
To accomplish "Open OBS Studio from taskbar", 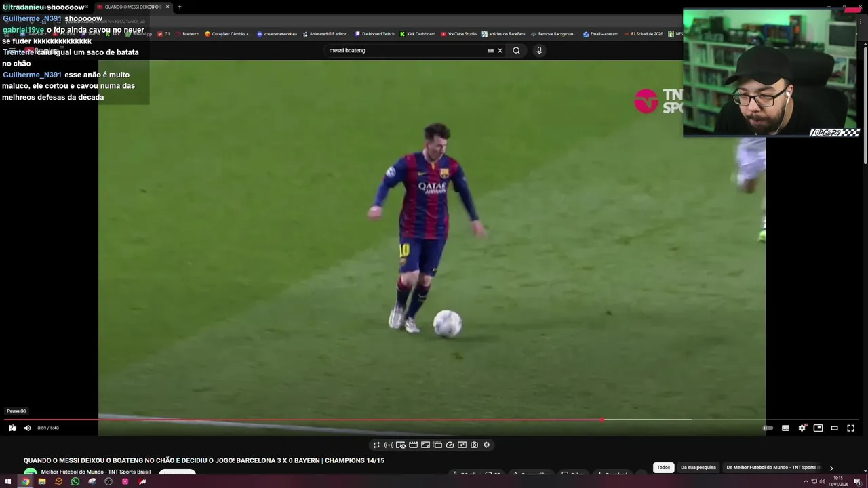I will pyautogui.click(x=108, y=481).
